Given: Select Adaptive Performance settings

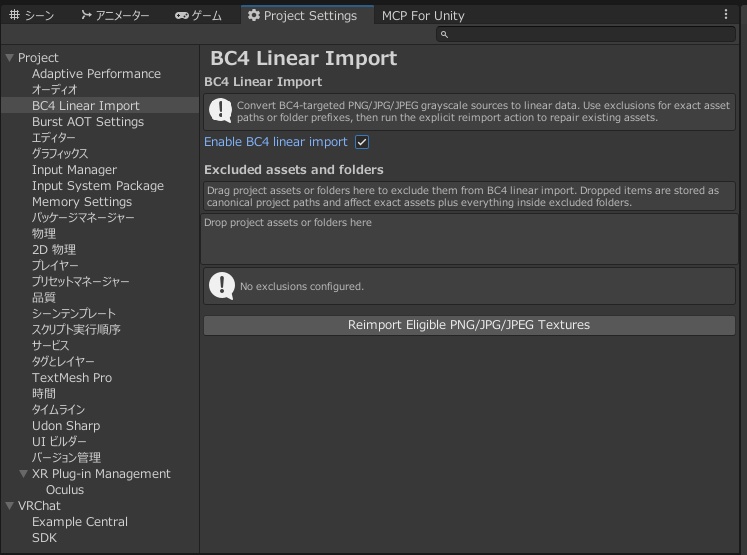Looking at the screenshot, I should tap(96, 74).
